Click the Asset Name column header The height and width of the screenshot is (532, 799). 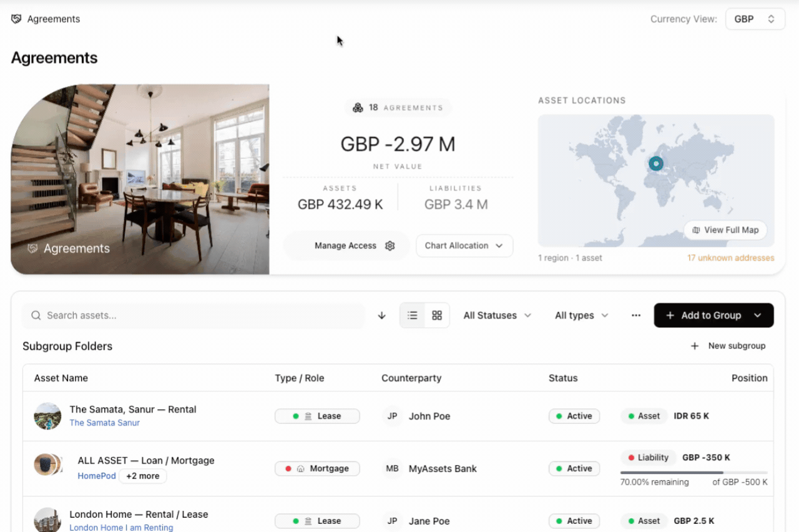click(x=61, y=378)
